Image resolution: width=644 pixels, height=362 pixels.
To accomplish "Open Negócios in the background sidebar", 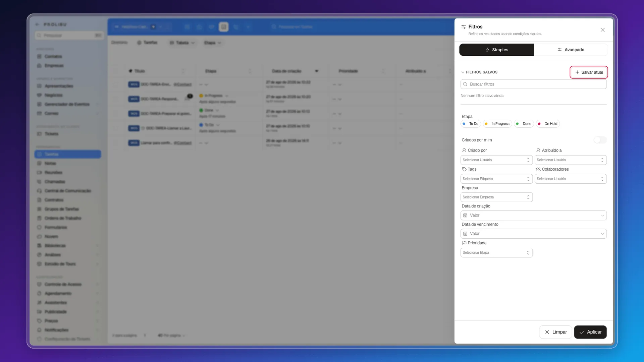I will pos(68,95).
